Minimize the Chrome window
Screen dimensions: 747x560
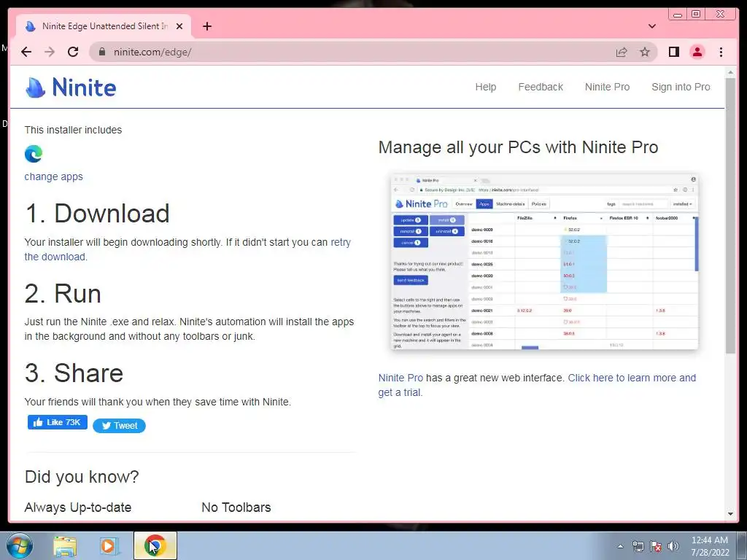pyautogui.click(x=677, y=15)
